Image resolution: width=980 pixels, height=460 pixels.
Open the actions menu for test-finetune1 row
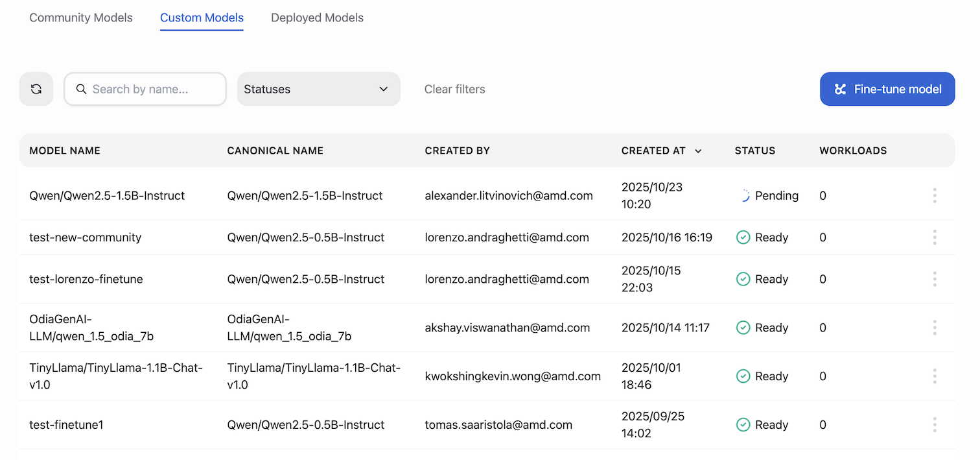pyautogui.click(x=935, y=424)
